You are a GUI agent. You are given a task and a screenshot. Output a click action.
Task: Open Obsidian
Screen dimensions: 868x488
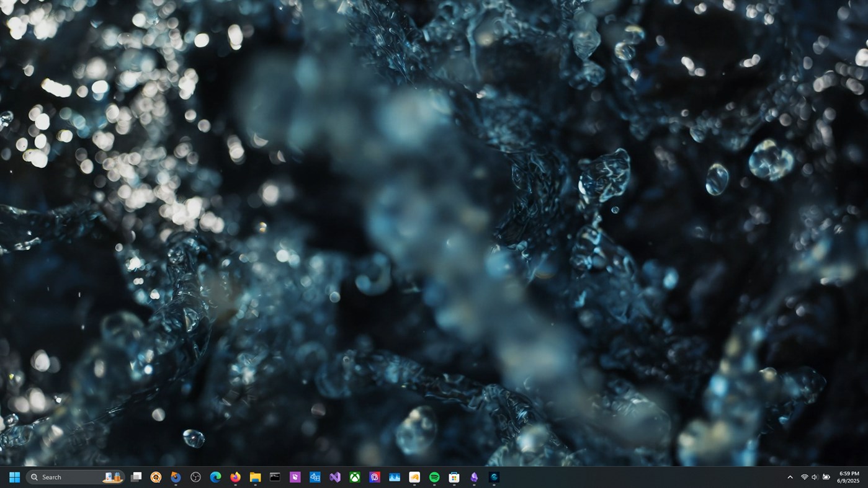473,477
